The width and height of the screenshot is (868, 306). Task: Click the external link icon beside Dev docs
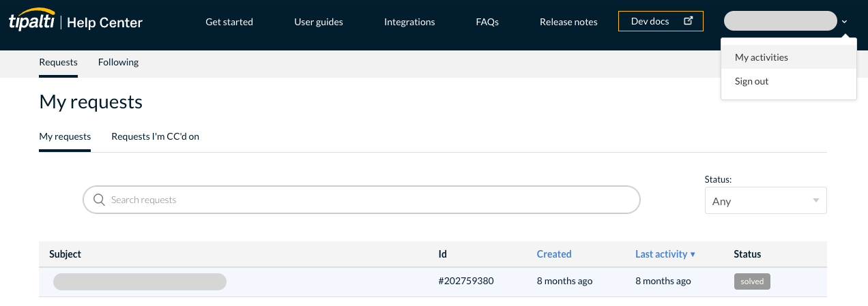(x=689, y=21)
